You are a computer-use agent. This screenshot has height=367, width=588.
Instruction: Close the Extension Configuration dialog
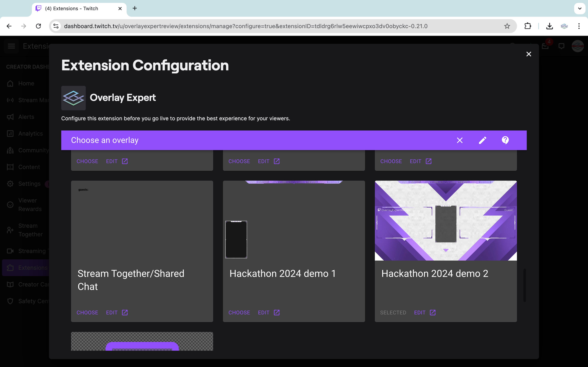point(528,54)
